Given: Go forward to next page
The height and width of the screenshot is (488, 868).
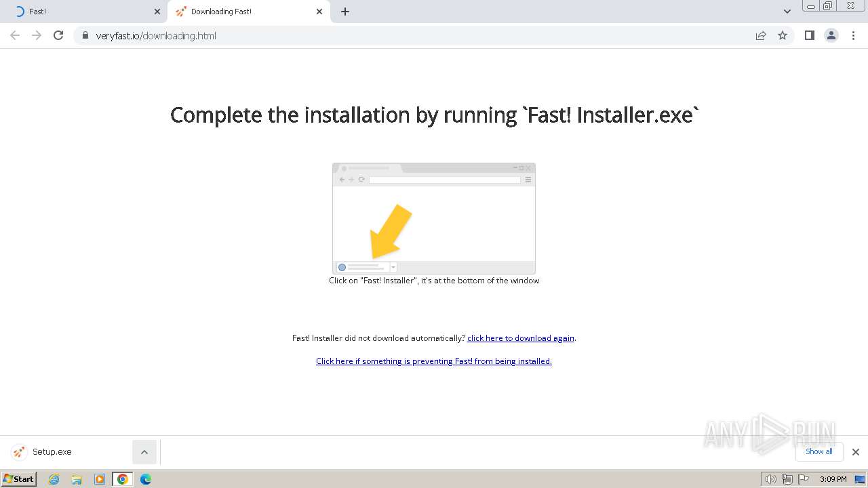Looking at the screenshot, I should (x=37, y=35).
